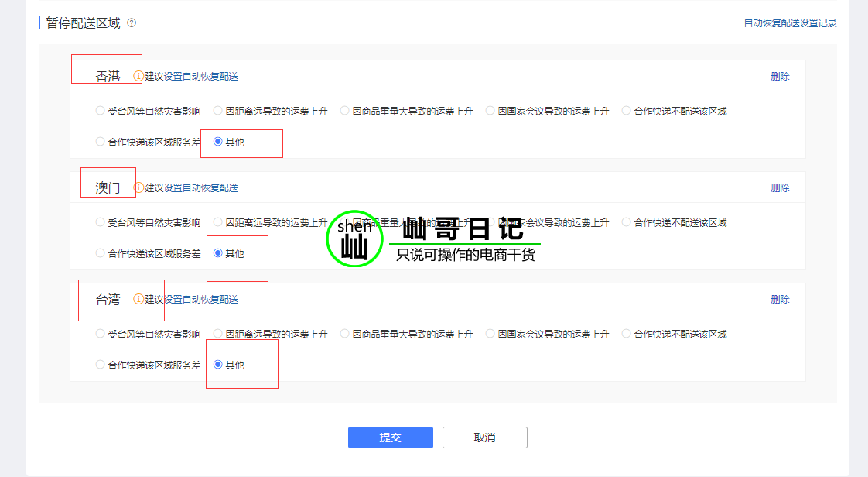Viewport: 868px width, 477px height.
Task: Select 合作快递不配送该区域 for 台湾
Action: (x=626, y=334)
